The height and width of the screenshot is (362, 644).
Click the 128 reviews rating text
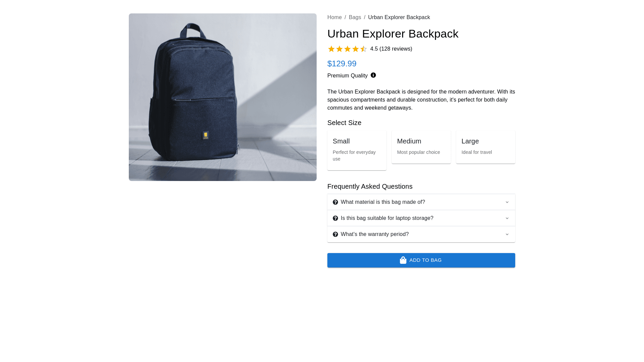[x=391, y=49]
